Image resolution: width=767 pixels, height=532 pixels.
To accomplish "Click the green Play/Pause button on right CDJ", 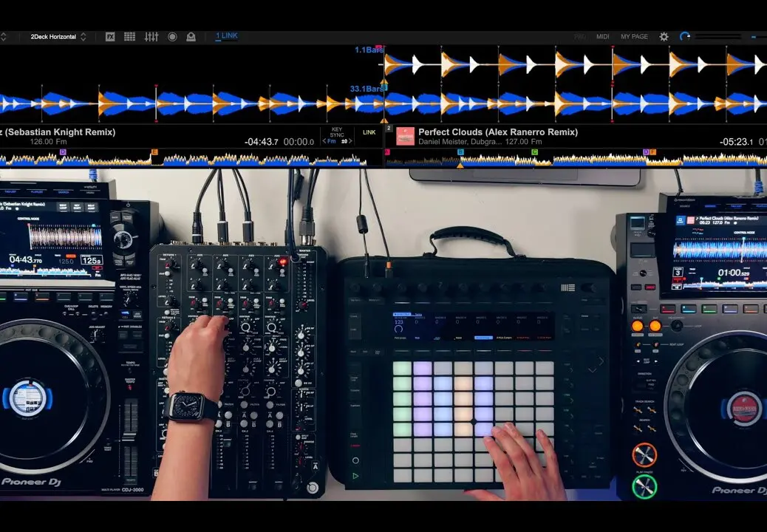I will [644, 487].
